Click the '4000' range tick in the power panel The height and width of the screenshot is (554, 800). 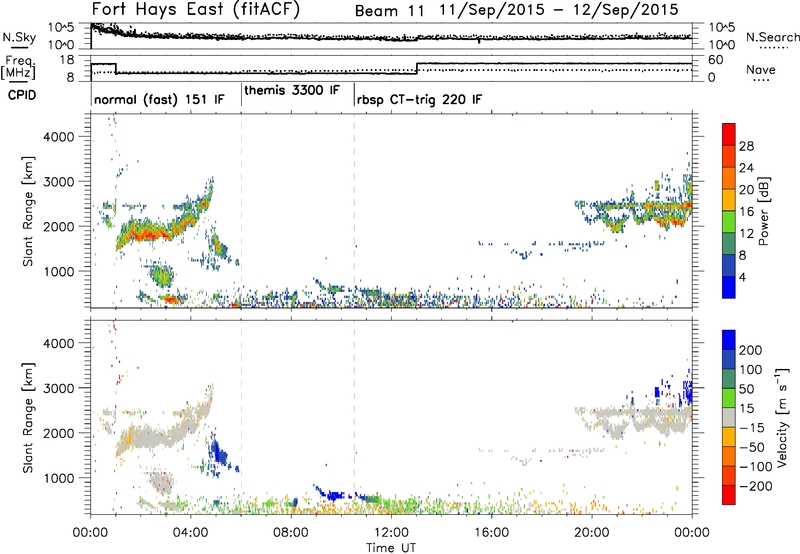pos(59,137)
